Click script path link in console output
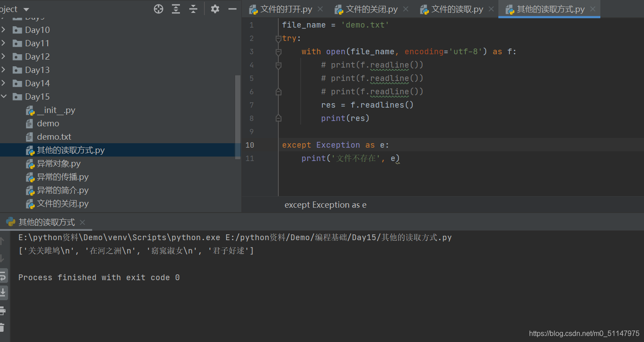The image size is (644, 342). [338, 237]
